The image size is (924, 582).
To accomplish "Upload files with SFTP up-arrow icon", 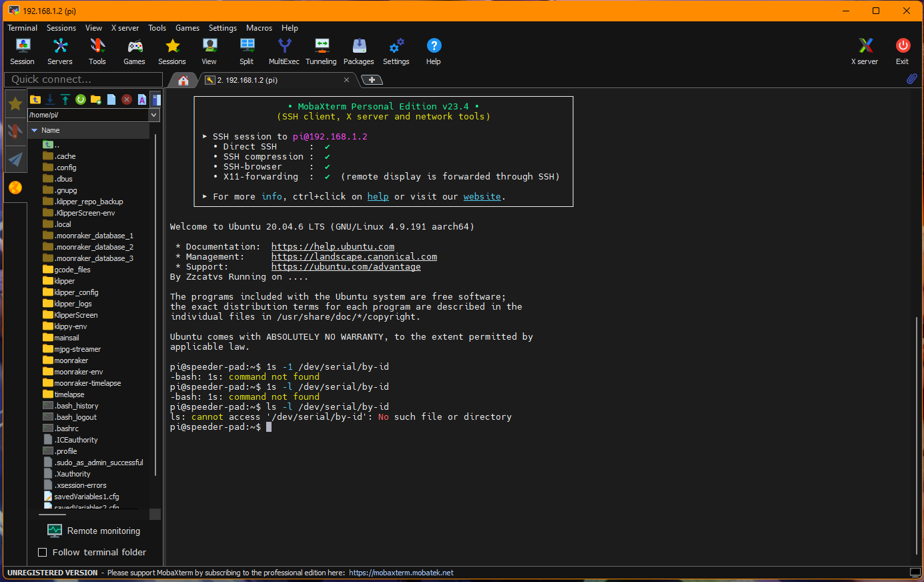I will (65, 99).
